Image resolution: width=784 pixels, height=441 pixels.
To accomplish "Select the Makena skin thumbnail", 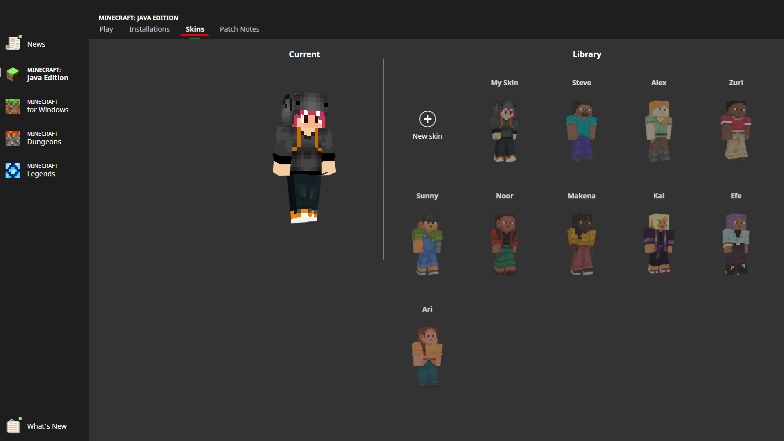I will tap(582, 244).
